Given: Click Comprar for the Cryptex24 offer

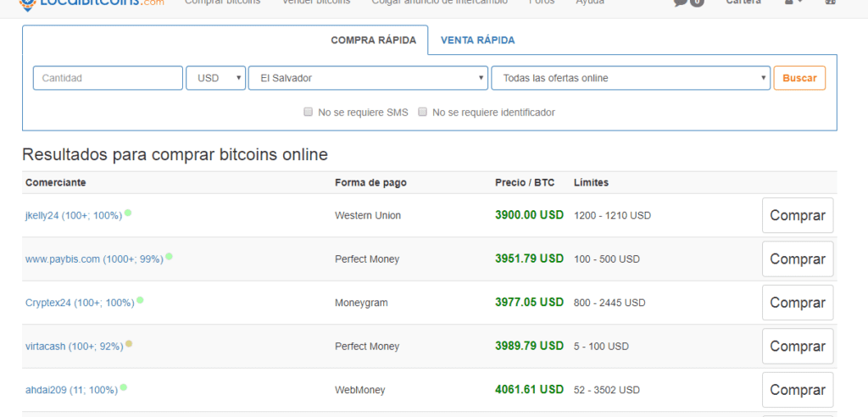Looking at the screenshot, I should tap(798, 303).
